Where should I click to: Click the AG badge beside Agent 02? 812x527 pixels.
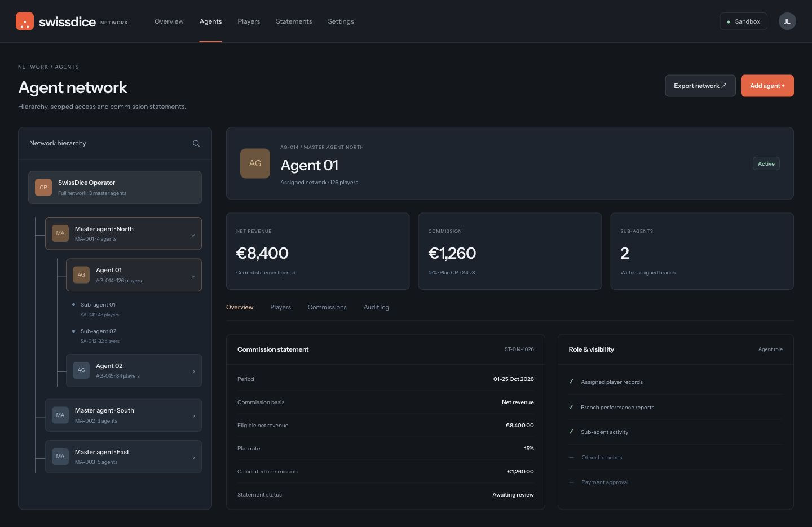click(x=81, y=370)
